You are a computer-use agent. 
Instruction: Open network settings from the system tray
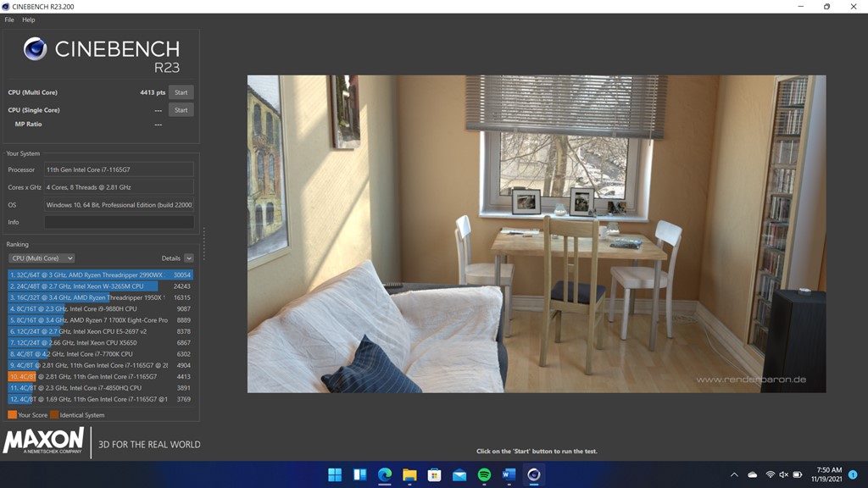tap(770, 475)
